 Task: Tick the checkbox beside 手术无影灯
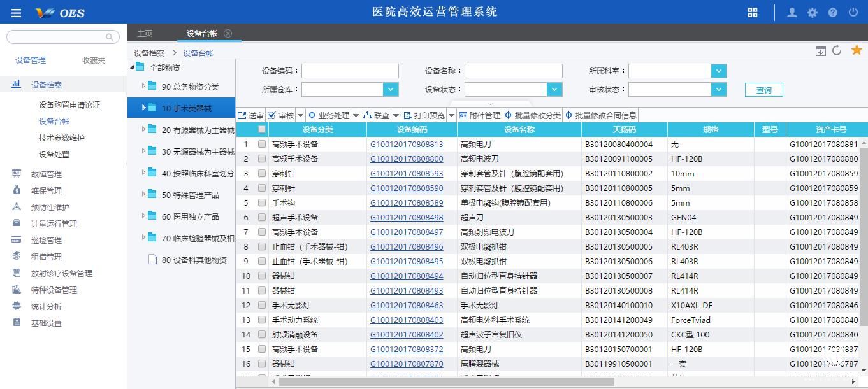(x=261, y=305)
